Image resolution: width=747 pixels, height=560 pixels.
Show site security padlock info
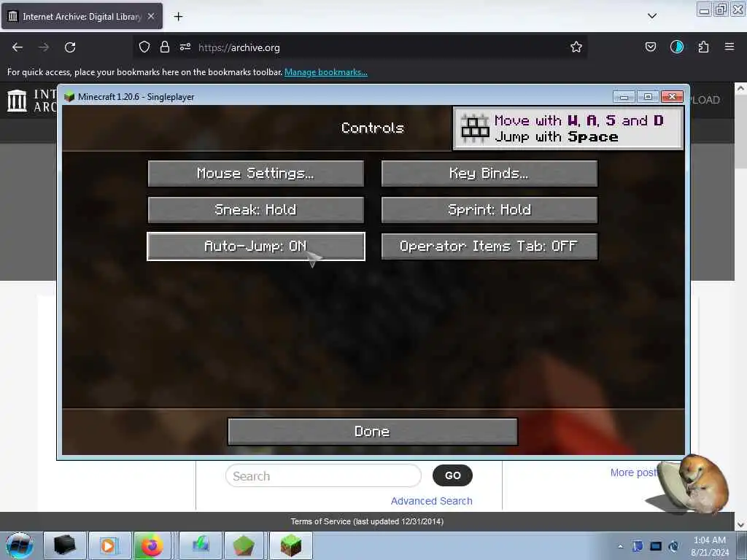pos(165,47)
